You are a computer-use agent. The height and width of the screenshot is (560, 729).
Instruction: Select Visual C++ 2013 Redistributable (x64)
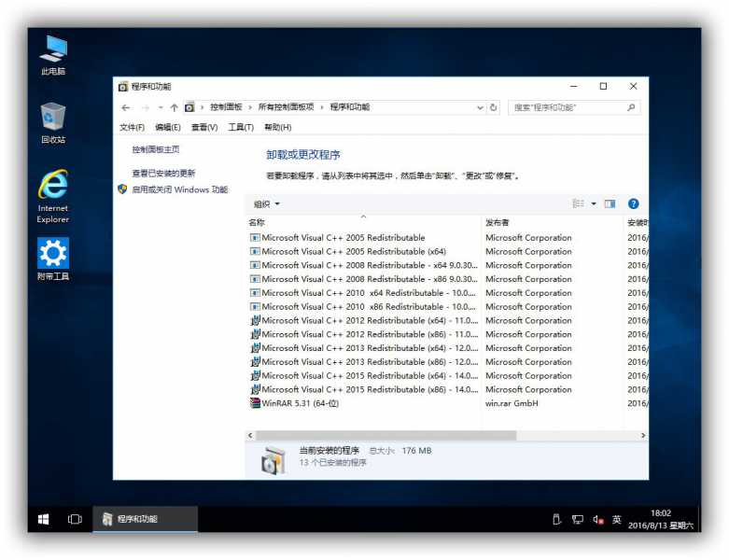click(363, 348)
